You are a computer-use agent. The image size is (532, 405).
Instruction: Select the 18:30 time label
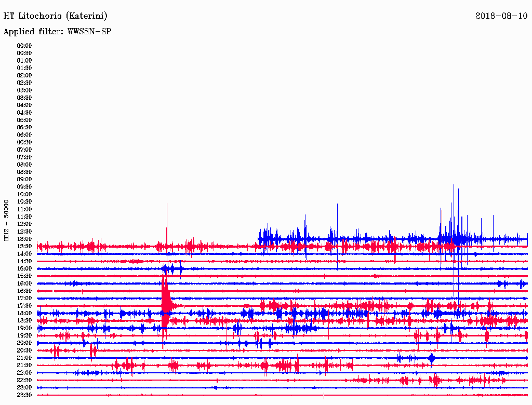24,320
